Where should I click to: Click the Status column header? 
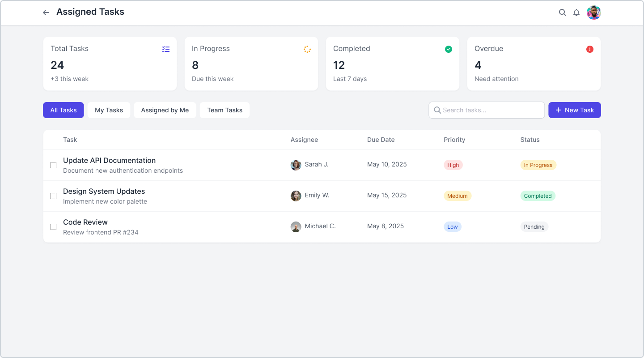coord(530,140)
